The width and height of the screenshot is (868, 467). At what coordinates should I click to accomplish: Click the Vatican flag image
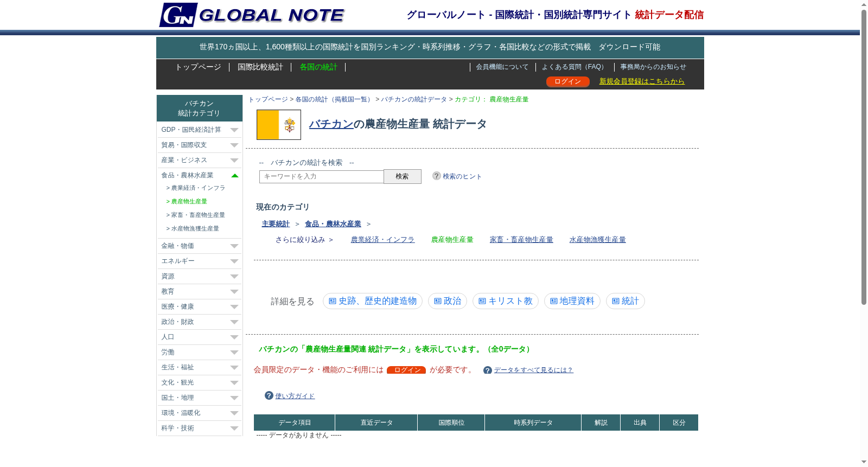click(x=279, y=125)
